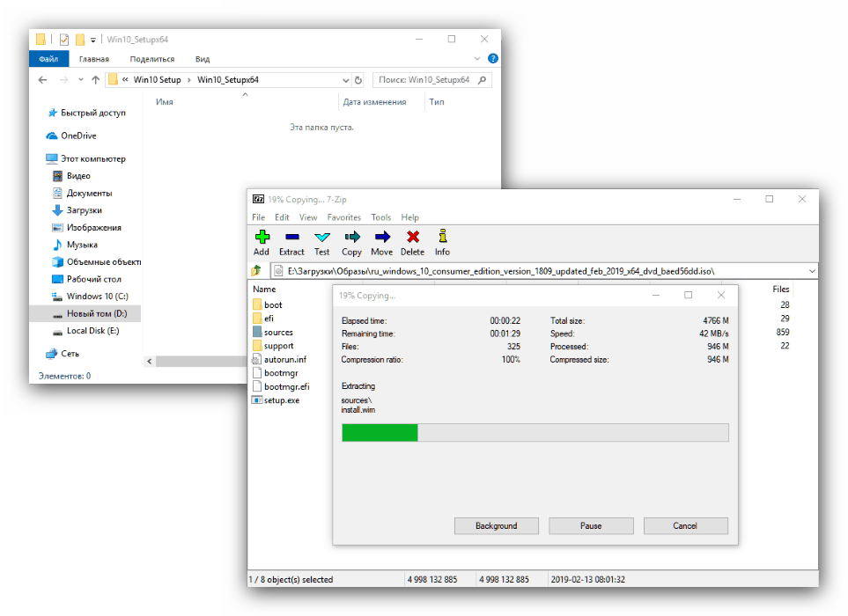This screenshot has width=848, height=616.
Task: Open the Поделиться ribbon tab
Action: pos(152,59)
